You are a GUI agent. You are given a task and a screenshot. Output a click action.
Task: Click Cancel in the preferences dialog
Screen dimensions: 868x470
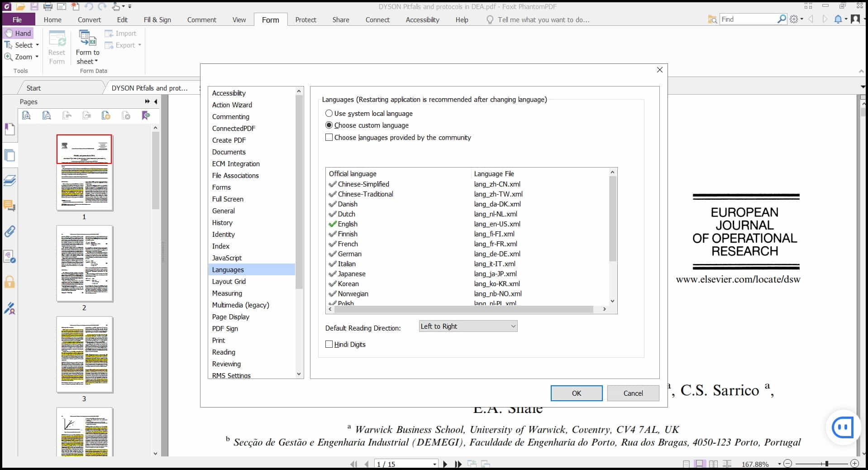pos(633,393)
